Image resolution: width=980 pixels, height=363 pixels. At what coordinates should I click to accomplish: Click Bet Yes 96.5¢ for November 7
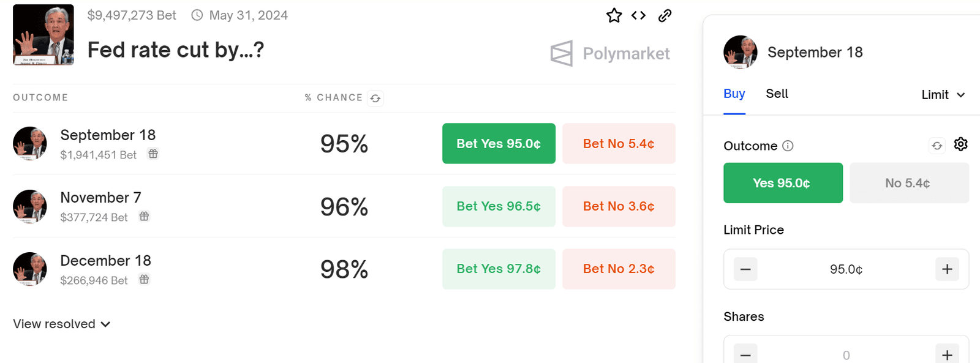point(498,206)
